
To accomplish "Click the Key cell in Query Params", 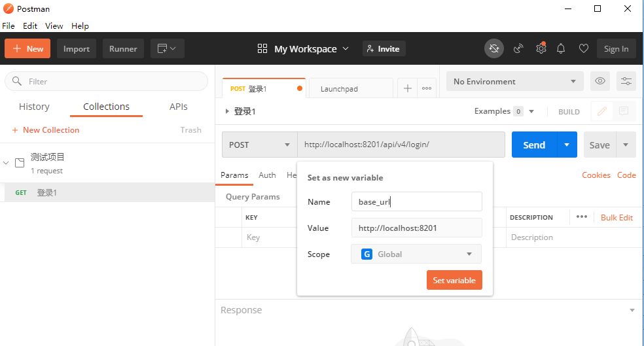I will [x=269, y=237].
